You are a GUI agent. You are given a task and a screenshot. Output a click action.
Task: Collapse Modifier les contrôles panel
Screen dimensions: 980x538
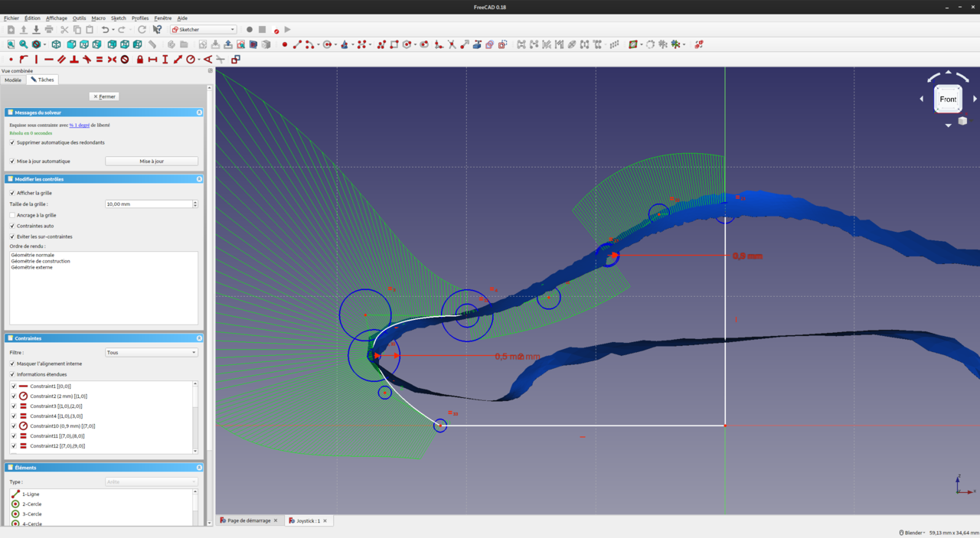tap(199, 179)
